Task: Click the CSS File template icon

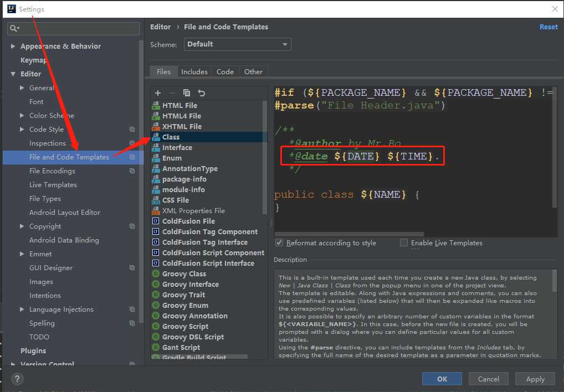Action: [156, 200]
